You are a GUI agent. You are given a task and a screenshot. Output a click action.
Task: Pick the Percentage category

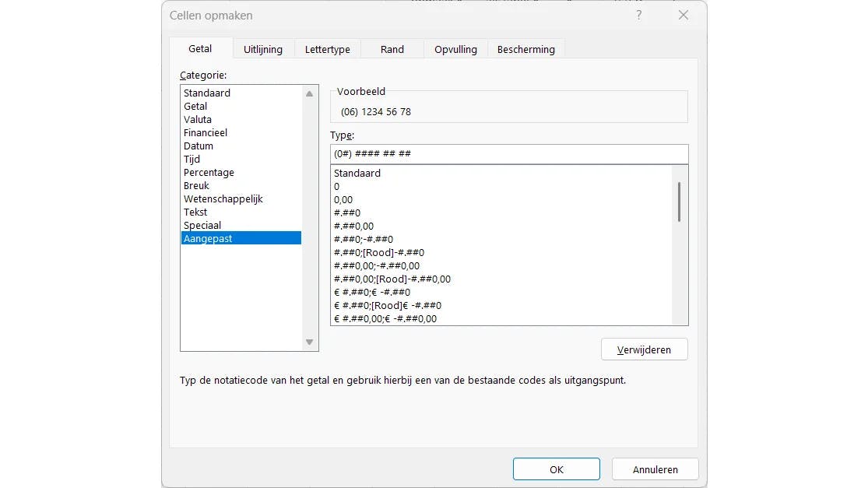241,173
